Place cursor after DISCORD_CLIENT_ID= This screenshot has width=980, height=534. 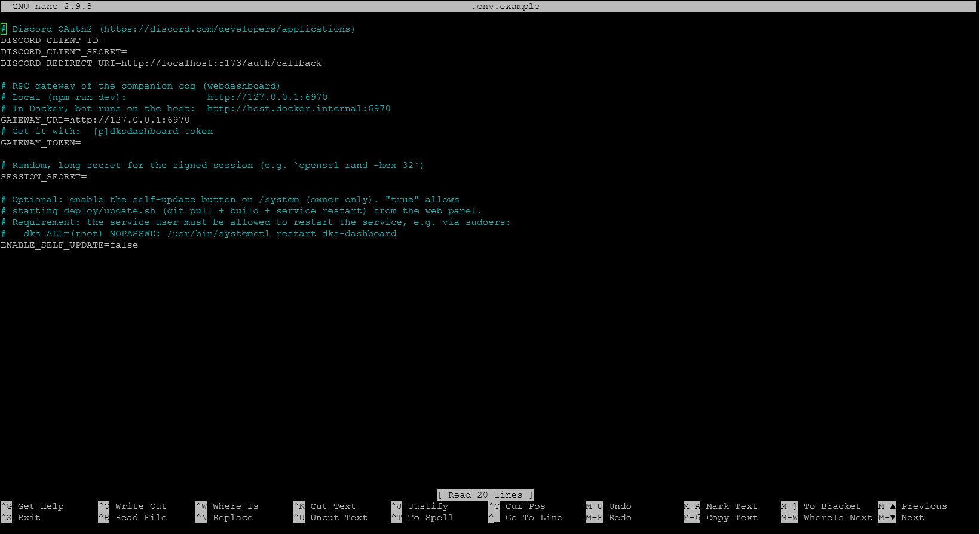coord(105,41)
